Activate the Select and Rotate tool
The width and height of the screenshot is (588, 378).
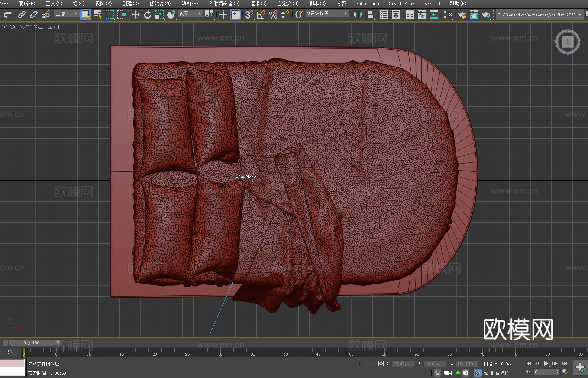click(x=148, y=15)
